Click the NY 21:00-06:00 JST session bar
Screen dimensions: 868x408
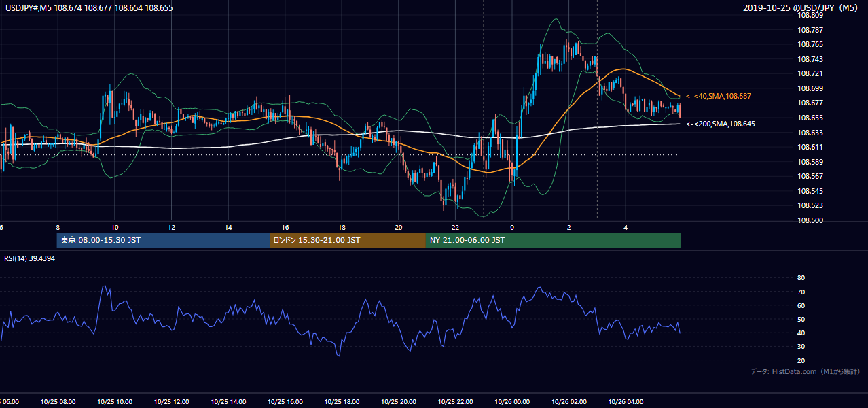pos(554,240)
